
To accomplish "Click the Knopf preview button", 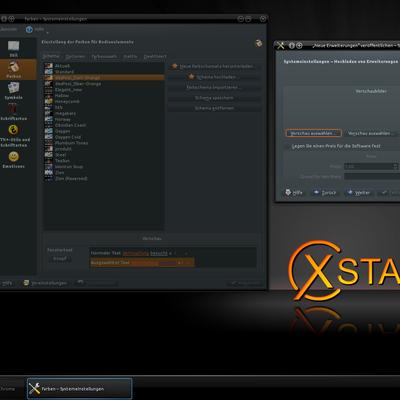I will point(60,258).
